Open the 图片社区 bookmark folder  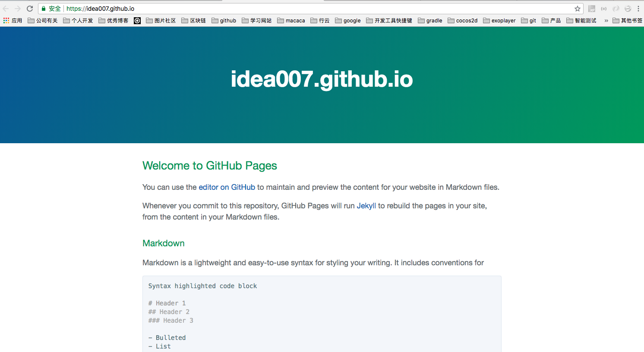161,20
